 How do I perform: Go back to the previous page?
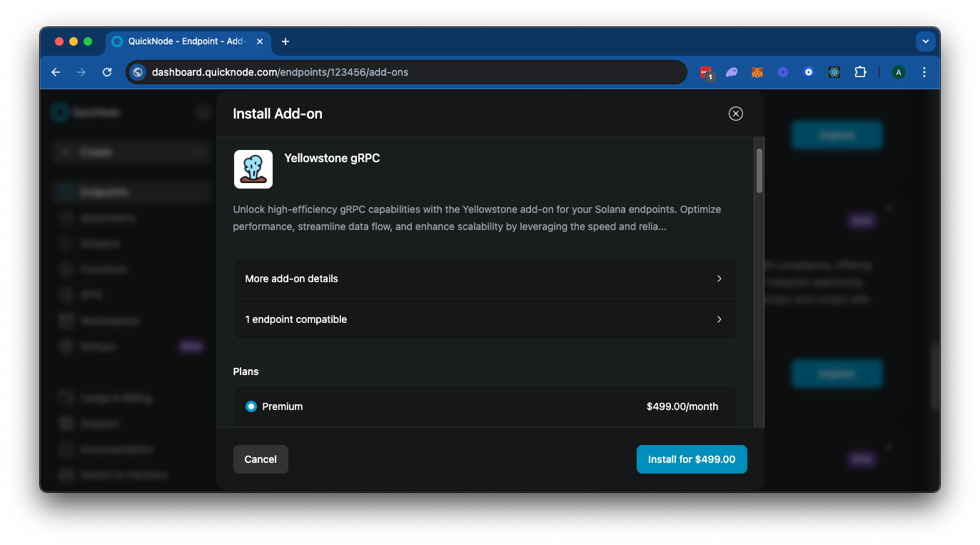(x=56, y=72)
